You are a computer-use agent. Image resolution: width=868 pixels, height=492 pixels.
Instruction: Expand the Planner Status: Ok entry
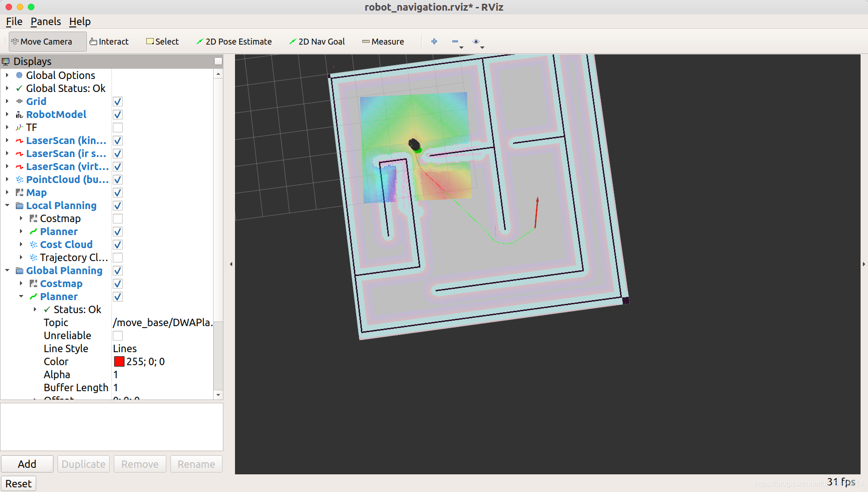35,309
